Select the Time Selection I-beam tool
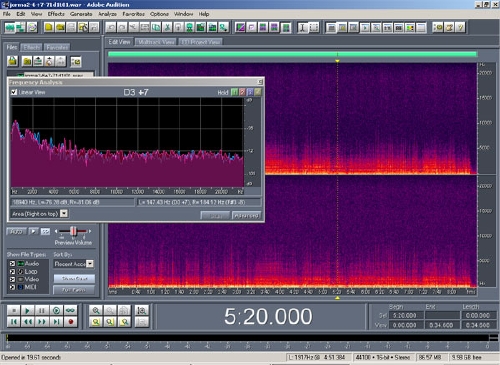The image size is (500, 365). 302,27
